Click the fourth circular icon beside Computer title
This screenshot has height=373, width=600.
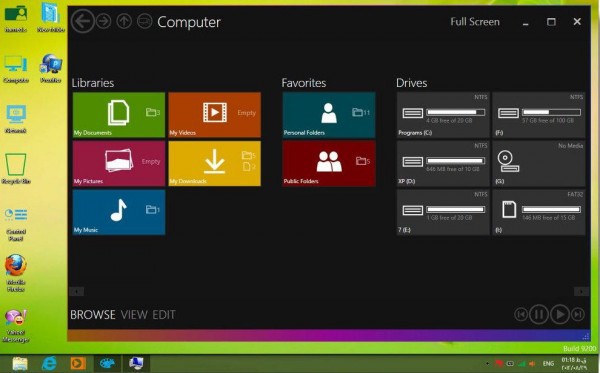click(145, 21)
